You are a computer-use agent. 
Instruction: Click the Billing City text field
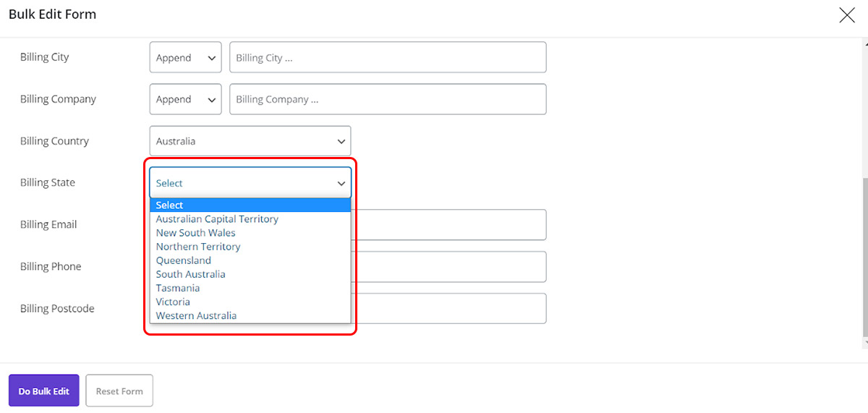[387, 58]
